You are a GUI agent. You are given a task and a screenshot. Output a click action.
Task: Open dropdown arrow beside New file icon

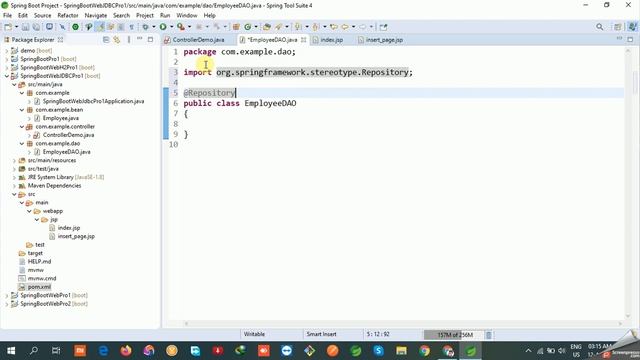click(x=16, y=27)
